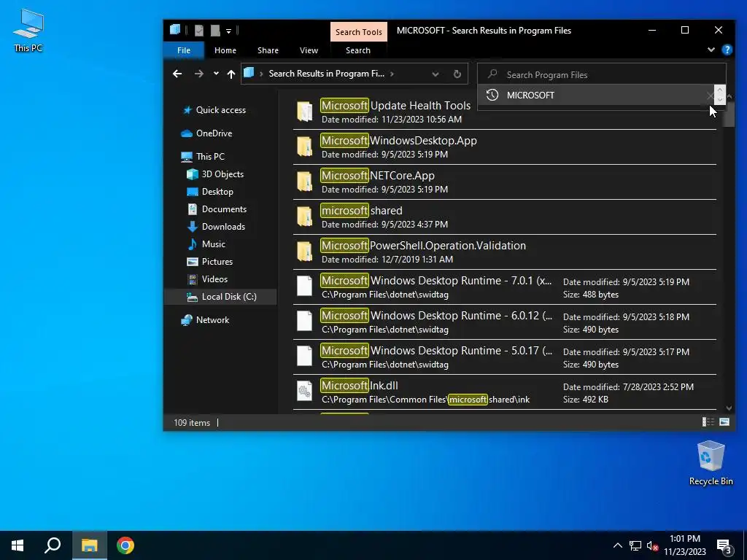747x560 pixels.
Task: Select Windows Desktop Runtime 7.0.1 file
Action: coord(505,287)
